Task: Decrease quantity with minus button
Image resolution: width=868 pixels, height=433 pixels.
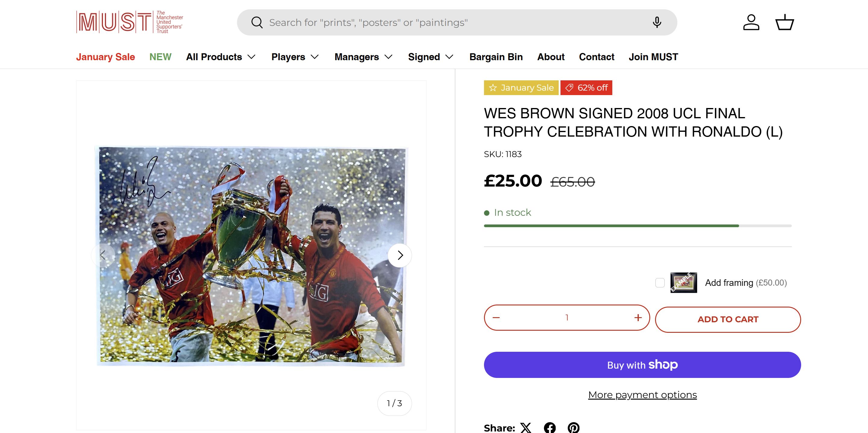Action: (x=496, y=317)
